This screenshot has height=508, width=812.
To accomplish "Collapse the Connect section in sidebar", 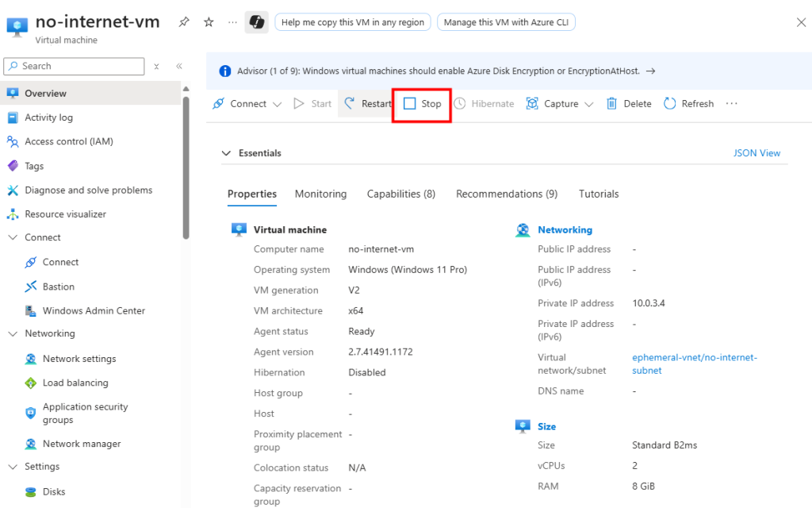I will [13, 237].
